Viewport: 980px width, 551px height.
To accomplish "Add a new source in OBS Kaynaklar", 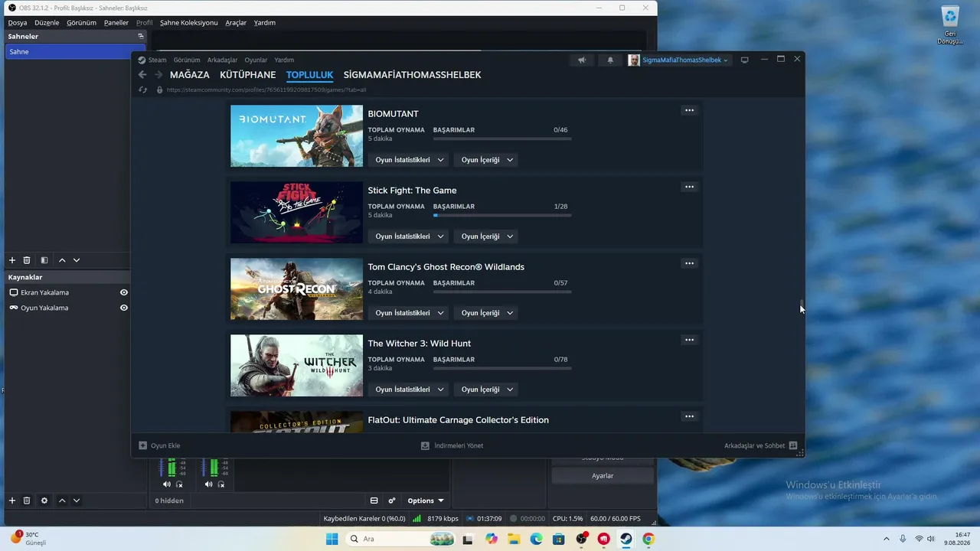I will 12,500.
